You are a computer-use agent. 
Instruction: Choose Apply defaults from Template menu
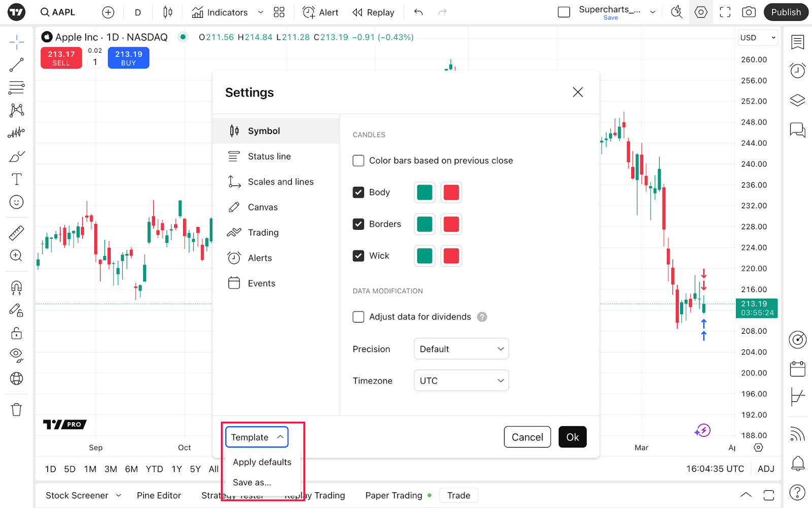[262, 462]
